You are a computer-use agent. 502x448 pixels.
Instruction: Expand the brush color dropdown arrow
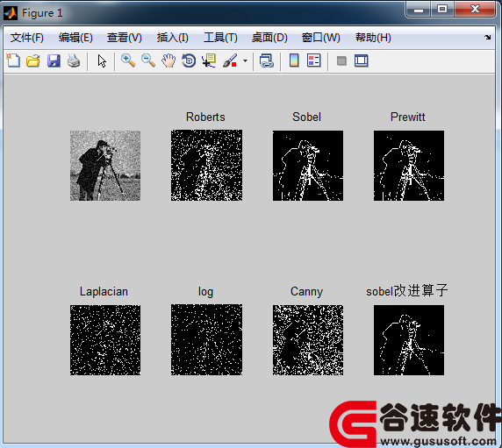point(245,60)
